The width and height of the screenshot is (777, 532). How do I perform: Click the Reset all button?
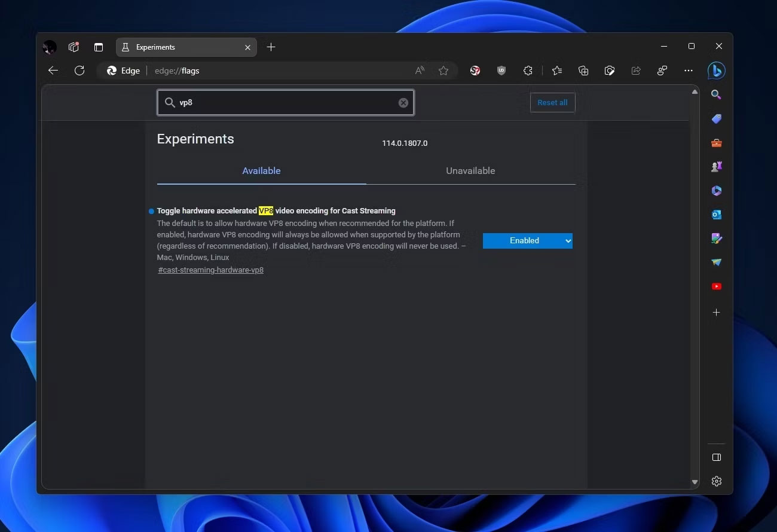coord(552,102)
